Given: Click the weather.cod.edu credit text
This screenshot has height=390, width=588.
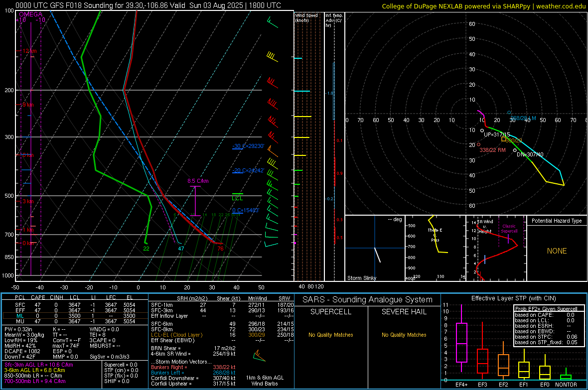Looking at the screenshot, I should point(561,6).
